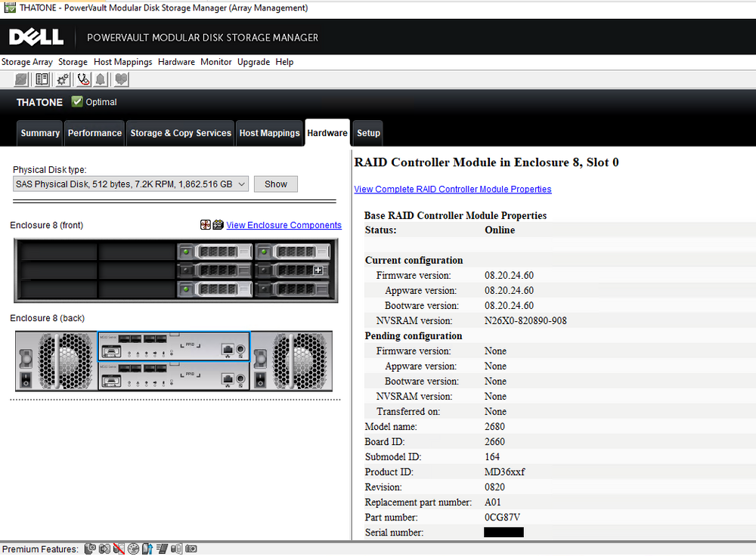The height and width of the screenshot is (556, 756).
Task: Click the last camera-shaped icon in Premium Features
Action: [191, 548]
